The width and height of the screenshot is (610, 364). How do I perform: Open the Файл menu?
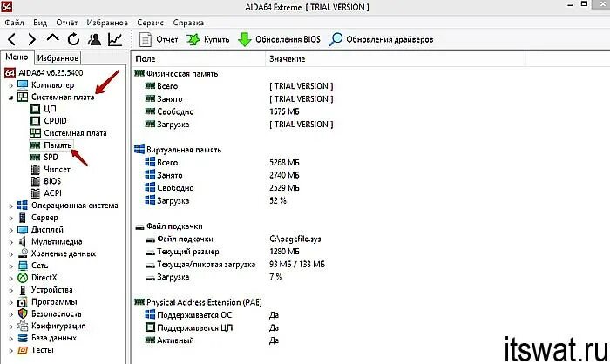coord(15,23)
